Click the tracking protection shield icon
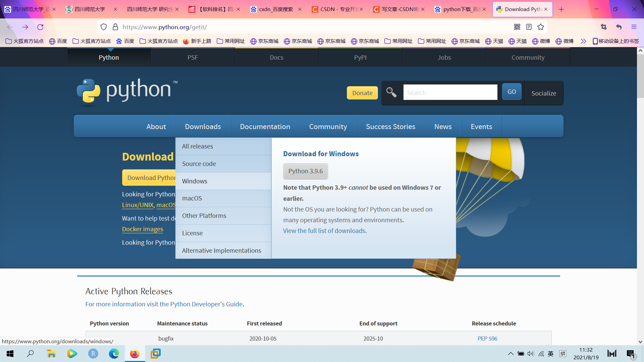The height and width of the screenshot is (362, 644). point(104,27)
